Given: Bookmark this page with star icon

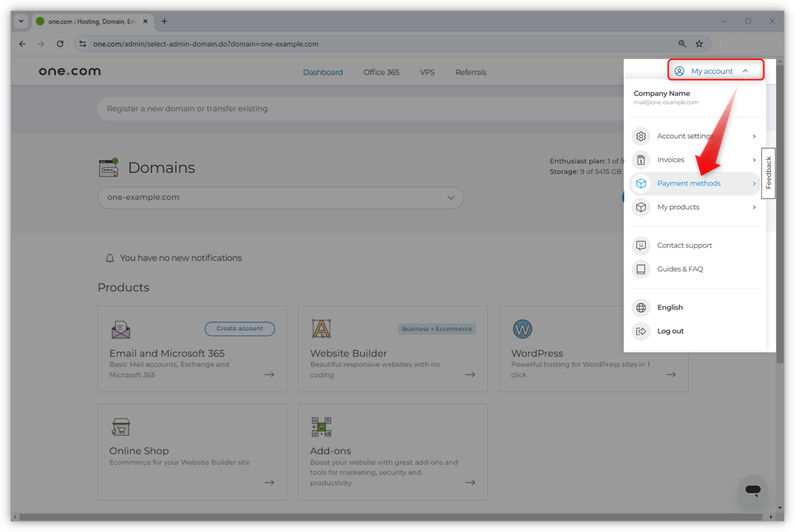Looking at the screenshot, I should 699,44.
